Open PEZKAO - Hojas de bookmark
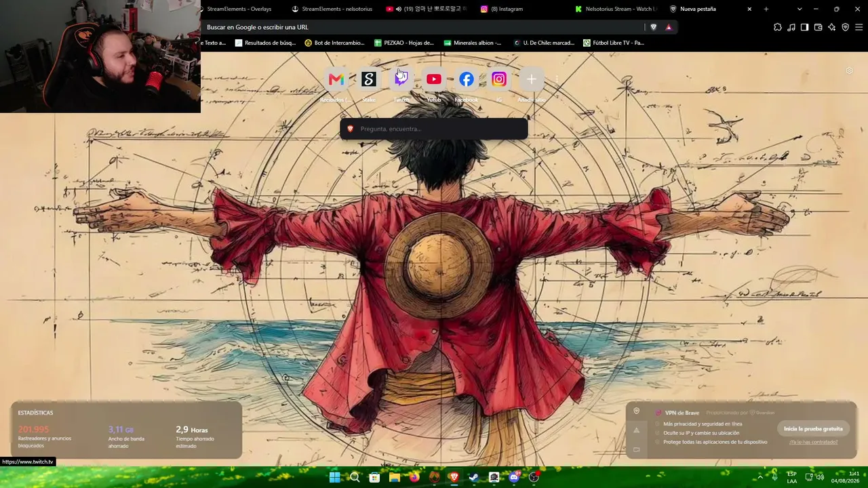The height and width of the screenshot is (488, 868). [404, 43]
